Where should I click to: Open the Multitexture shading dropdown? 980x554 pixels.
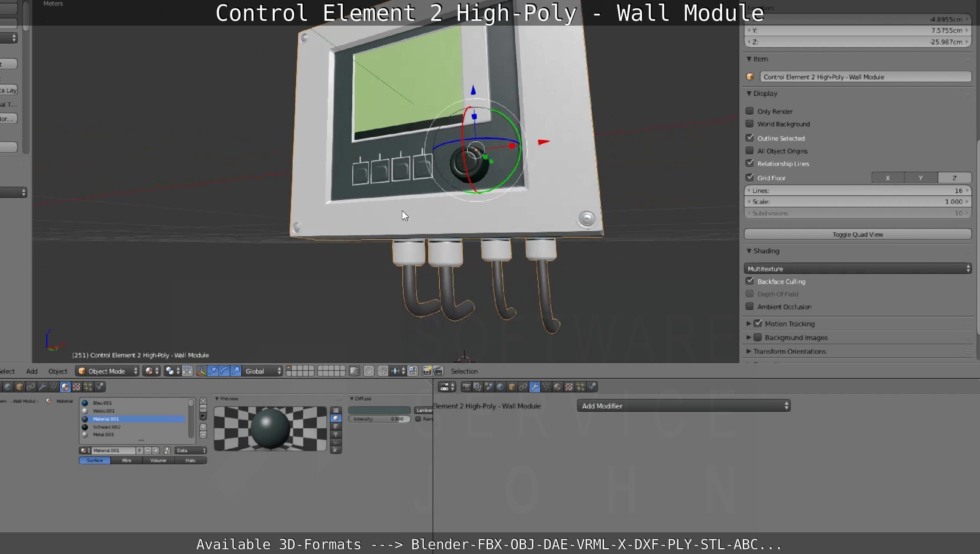(x=857, y=269)
